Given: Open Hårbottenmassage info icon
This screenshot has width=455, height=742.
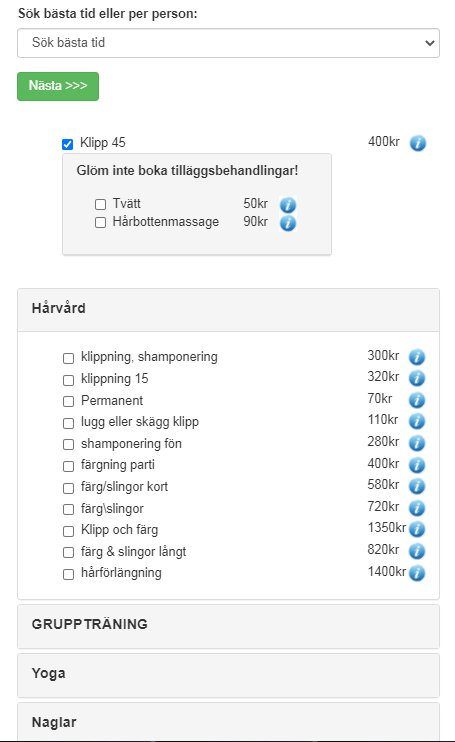Looking at the screenshot, I should click(x=288, y=223).
